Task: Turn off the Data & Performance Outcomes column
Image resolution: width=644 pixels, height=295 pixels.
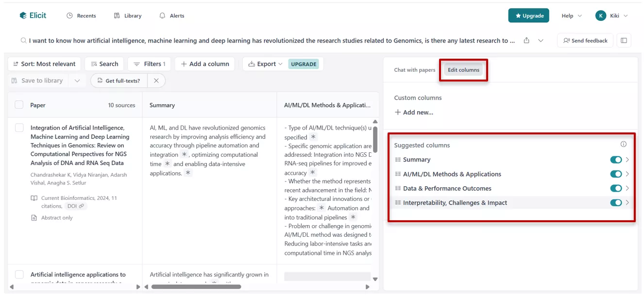Action: click(616, 188)
